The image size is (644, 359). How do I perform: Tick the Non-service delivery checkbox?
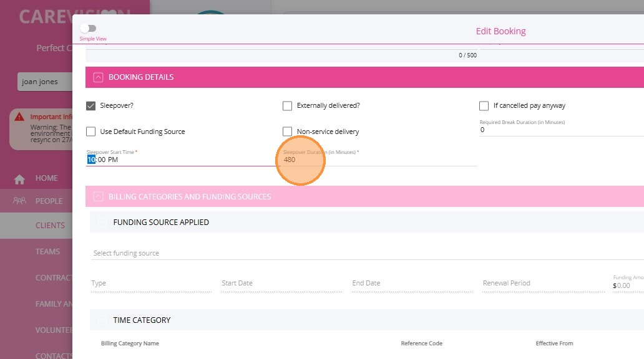287,132
